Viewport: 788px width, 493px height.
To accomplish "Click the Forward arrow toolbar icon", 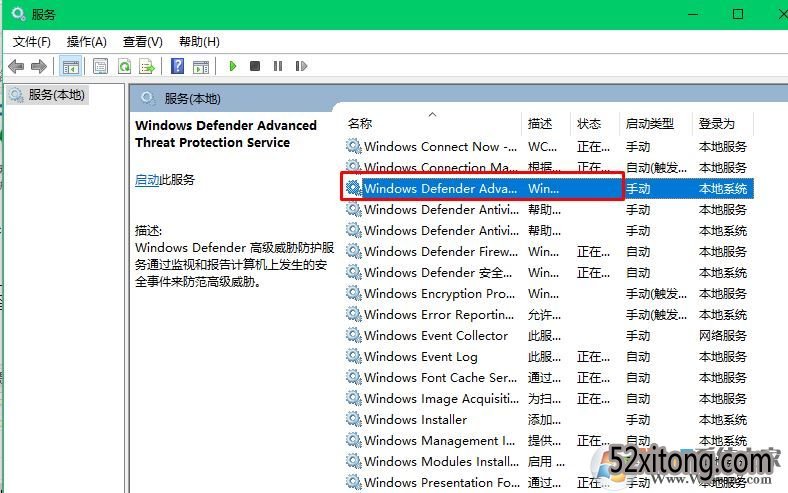I will pyautogui.click(x=39, y=66).
